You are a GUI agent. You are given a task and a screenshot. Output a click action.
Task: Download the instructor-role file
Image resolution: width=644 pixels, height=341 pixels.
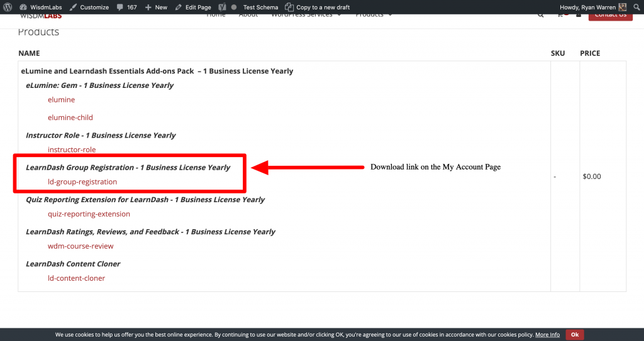click(x=72, y=149)
